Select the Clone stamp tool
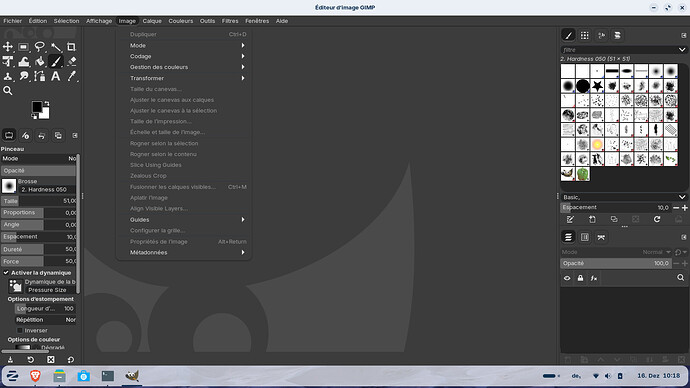 click(x=8, y=76)
